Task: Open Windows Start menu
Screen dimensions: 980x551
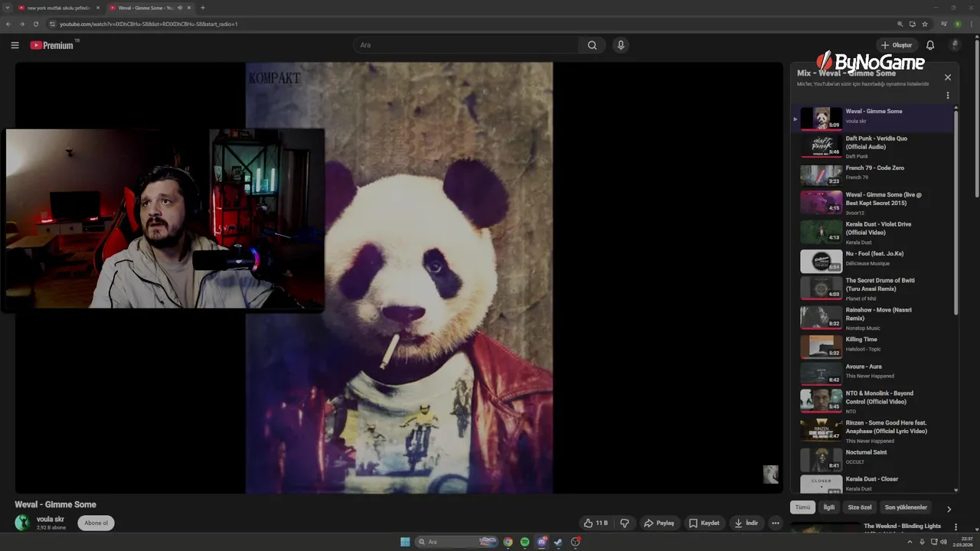Action: tap(405, 542)
